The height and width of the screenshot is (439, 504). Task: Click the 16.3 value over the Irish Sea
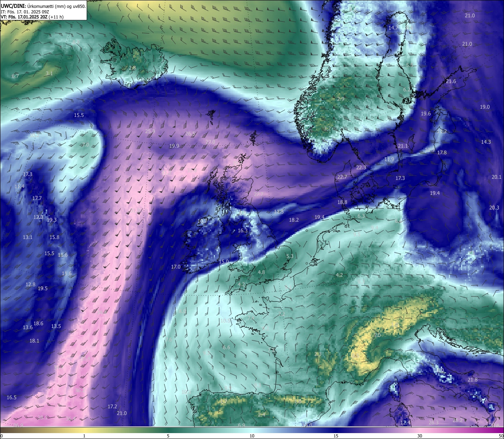click(243, 231)
